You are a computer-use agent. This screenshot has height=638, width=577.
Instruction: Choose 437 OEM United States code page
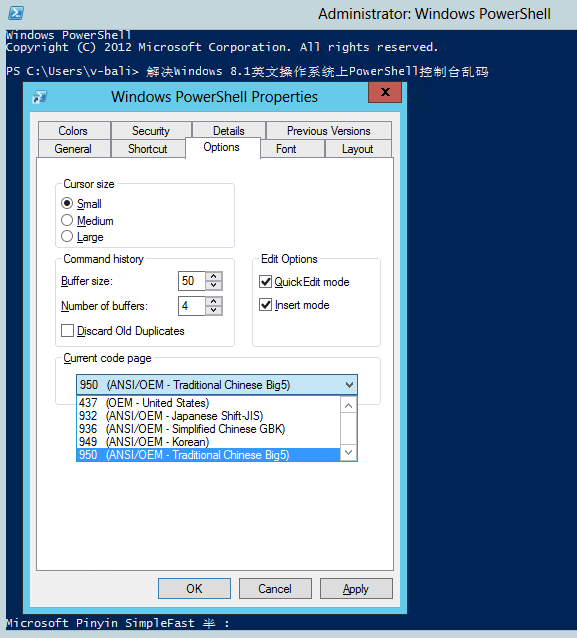click(208, 403)
